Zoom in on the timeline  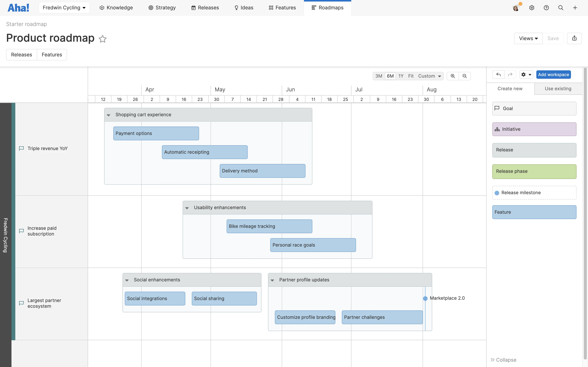pos(452,76)
